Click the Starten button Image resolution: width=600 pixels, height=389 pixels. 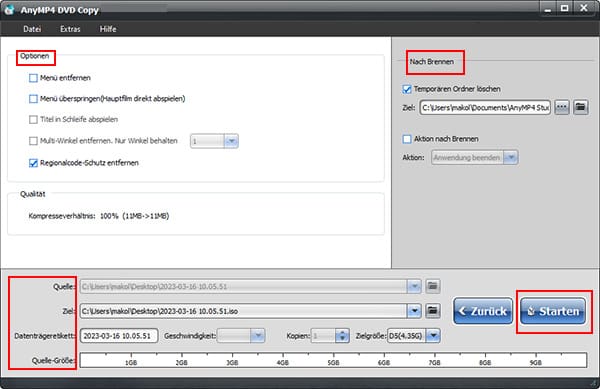click(x=553, y=311)
